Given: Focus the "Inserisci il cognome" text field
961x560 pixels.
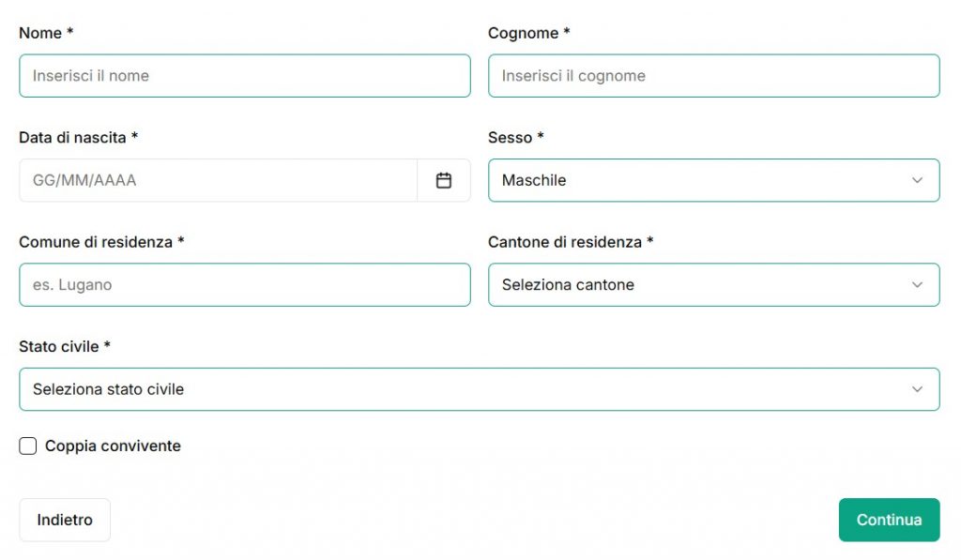Looking at the screenshot, I should click(x=713, y=76).
